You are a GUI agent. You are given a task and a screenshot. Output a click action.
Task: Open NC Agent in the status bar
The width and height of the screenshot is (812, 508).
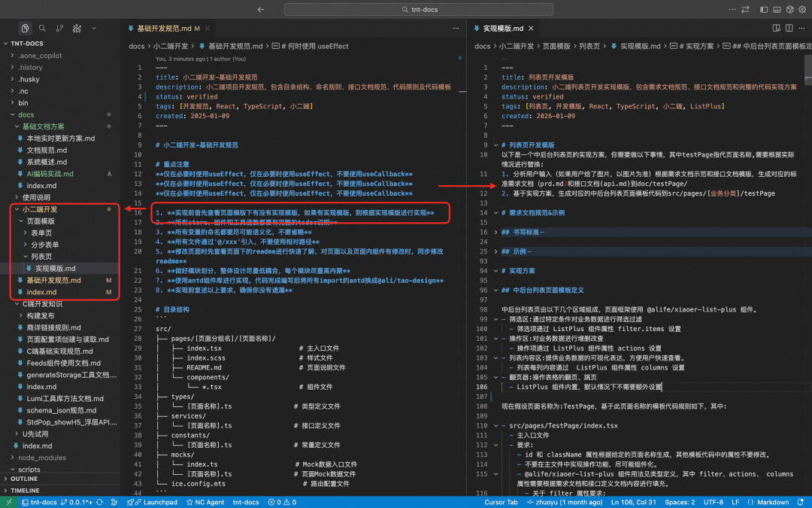click(x=205, y=502)
